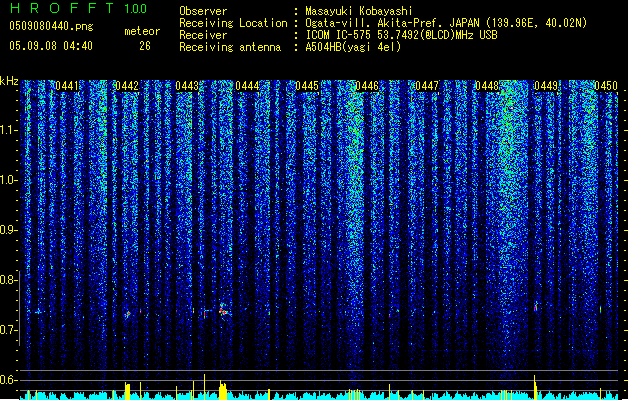Click the 0444 time marker

coord(247,86)
